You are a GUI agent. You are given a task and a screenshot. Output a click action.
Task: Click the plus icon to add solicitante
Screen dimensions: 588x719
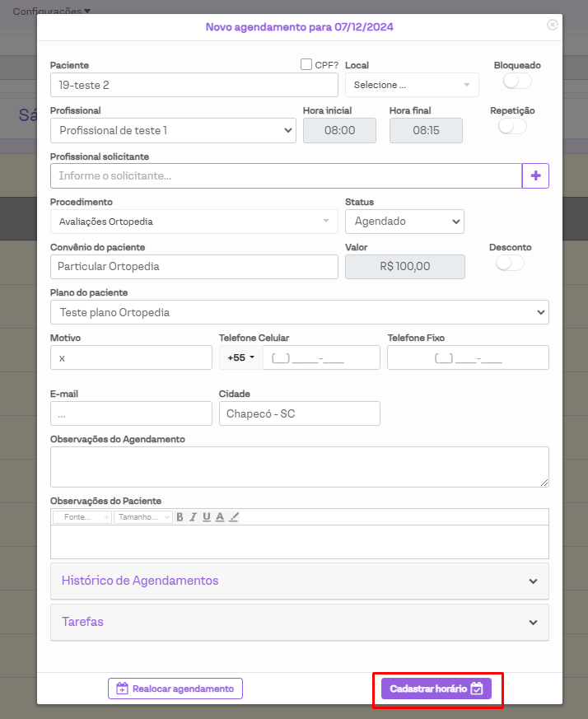click(535, 175)
